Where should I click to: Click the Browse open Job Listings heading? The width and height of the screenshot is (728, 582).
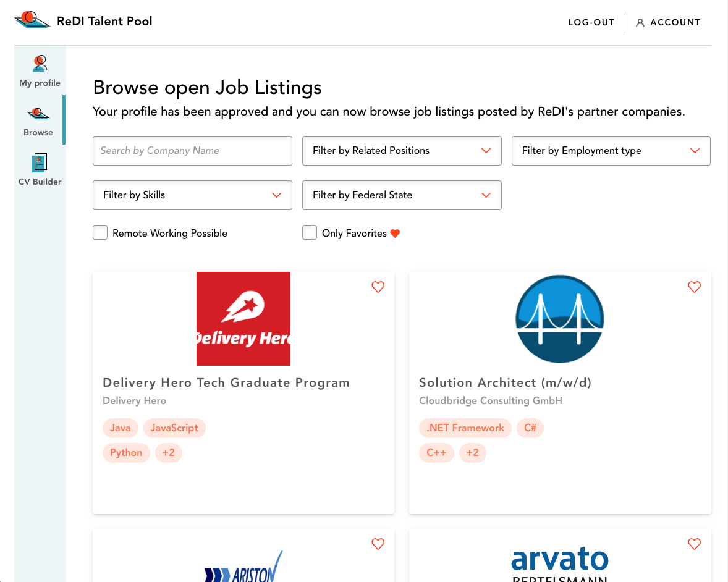208,88
